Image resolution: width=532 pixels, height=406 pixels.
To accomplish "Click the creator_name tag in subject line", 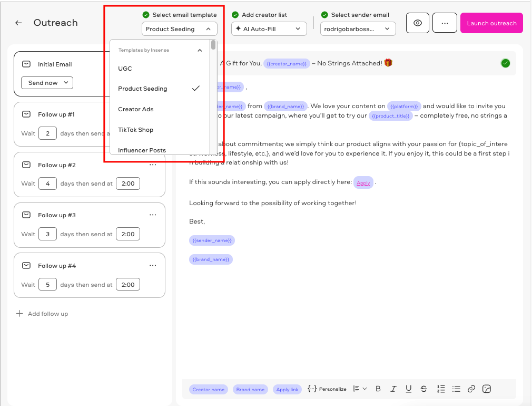I will coord(287,63).
